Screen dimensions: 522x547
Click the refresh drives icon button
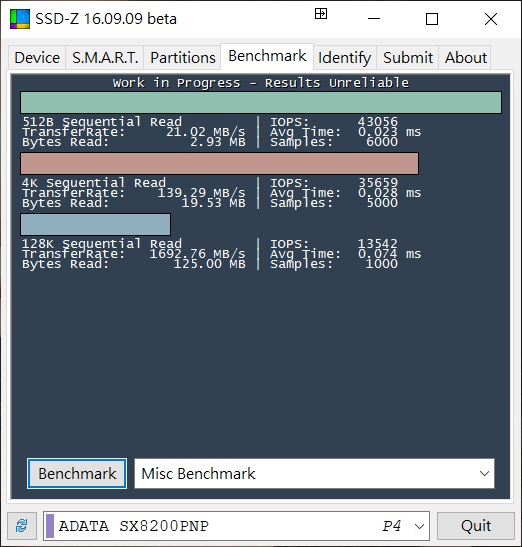coord(22,526)
